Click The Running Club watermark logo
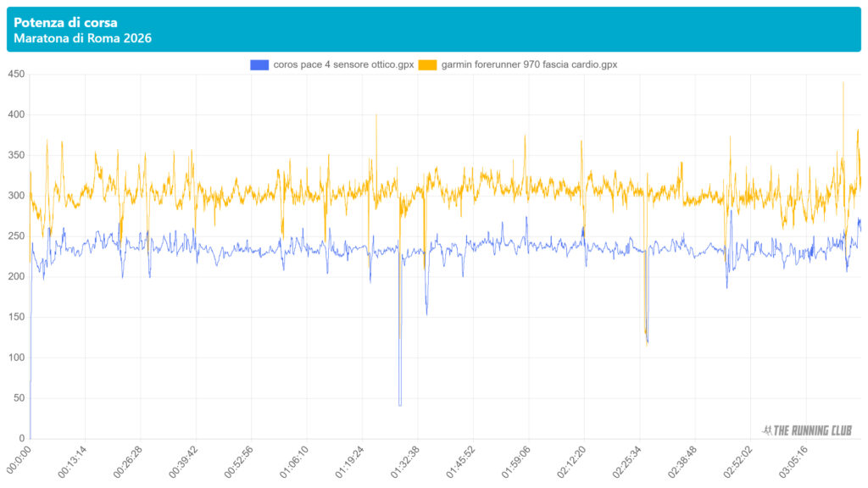 (808, 430)
